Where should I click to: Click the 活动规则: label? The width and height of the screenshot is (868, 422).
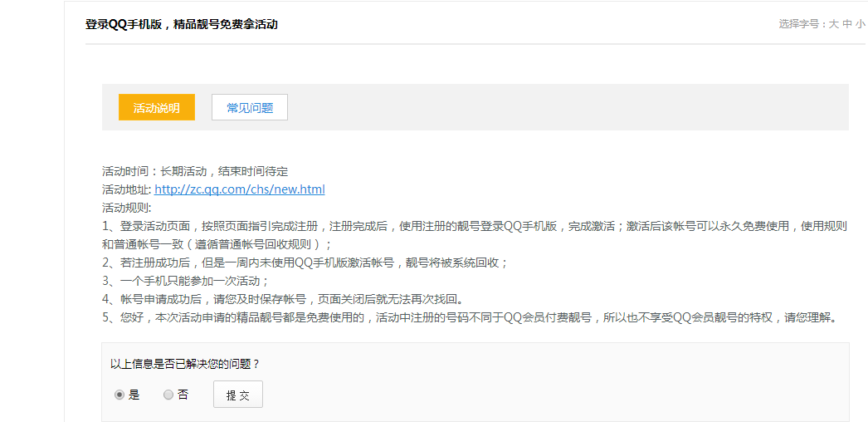[127, 208]
